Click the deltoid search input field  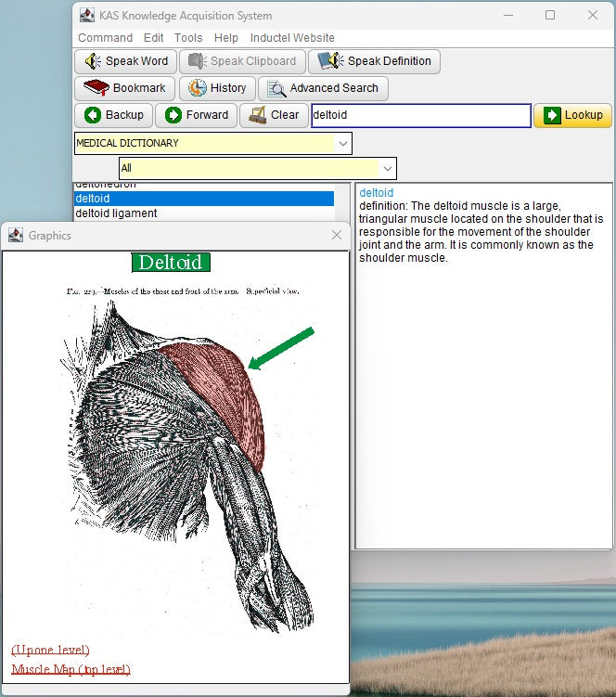point(420,115)
